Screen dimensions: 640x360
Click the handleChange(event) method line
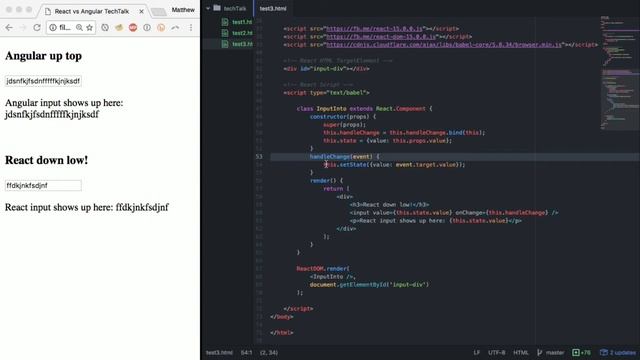(344, 156)
